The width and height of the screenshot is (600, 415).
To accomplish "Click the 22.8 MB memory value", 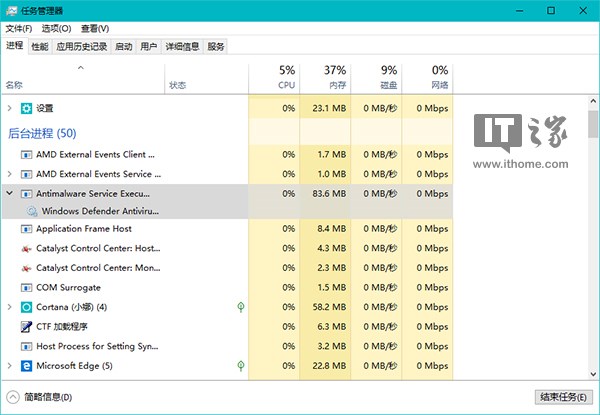I will (329, 366).
